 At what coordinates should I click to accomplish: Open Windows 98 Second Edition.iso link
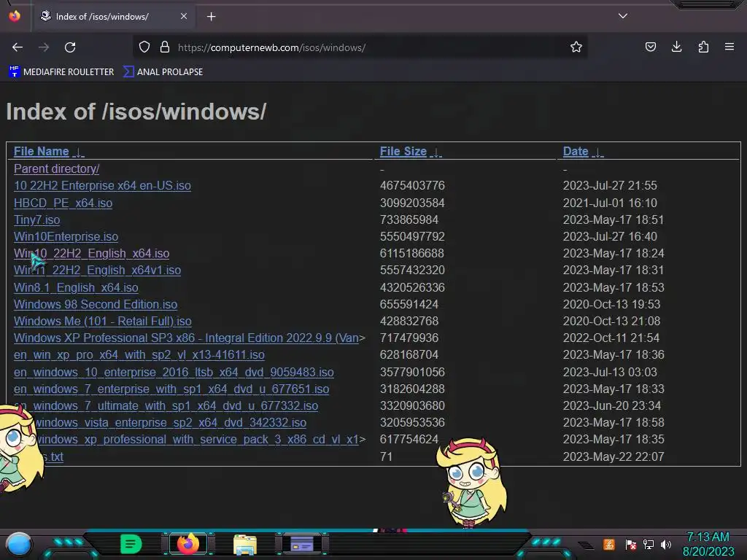(96, 304)
